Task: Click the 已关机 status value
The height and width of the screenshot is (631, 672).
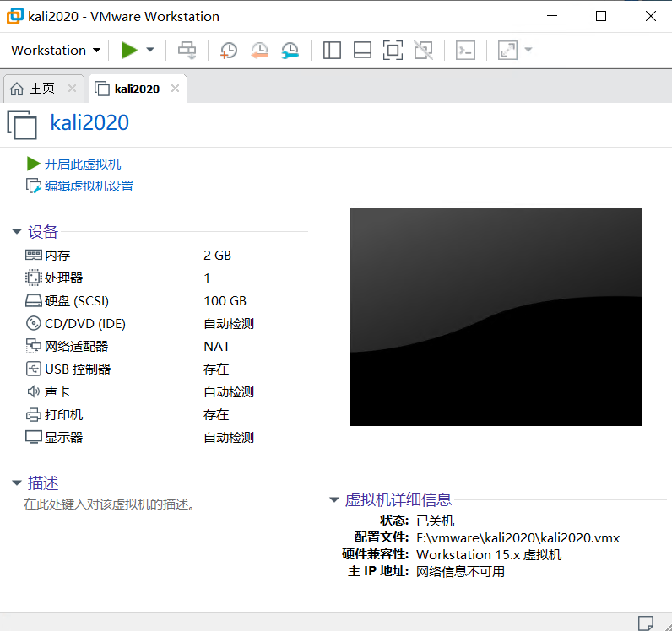Action: coord(435,520)
